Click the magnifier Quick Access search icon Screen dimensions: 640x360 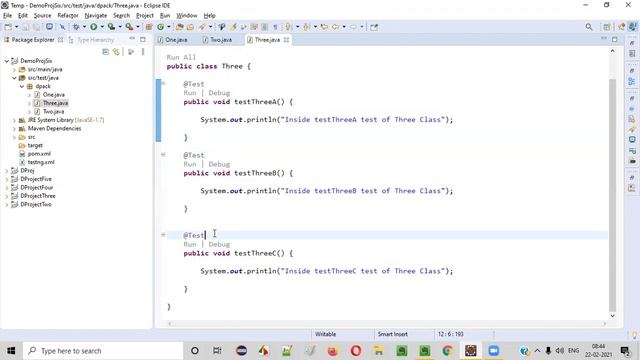pos(589,27)
